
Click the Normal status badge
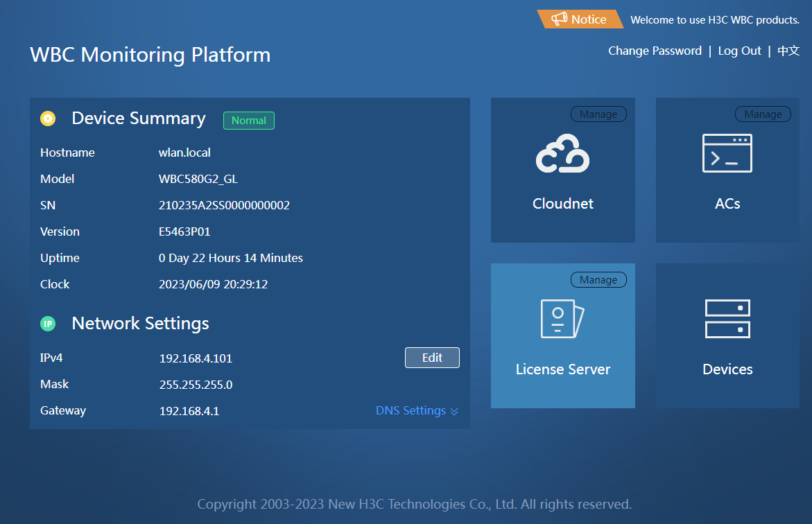[x=249, y=121]
